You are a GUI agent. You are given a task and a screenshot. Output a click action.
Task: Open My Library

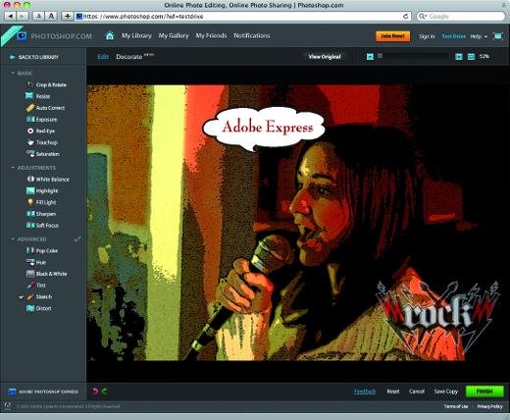(x=136, y=35)
